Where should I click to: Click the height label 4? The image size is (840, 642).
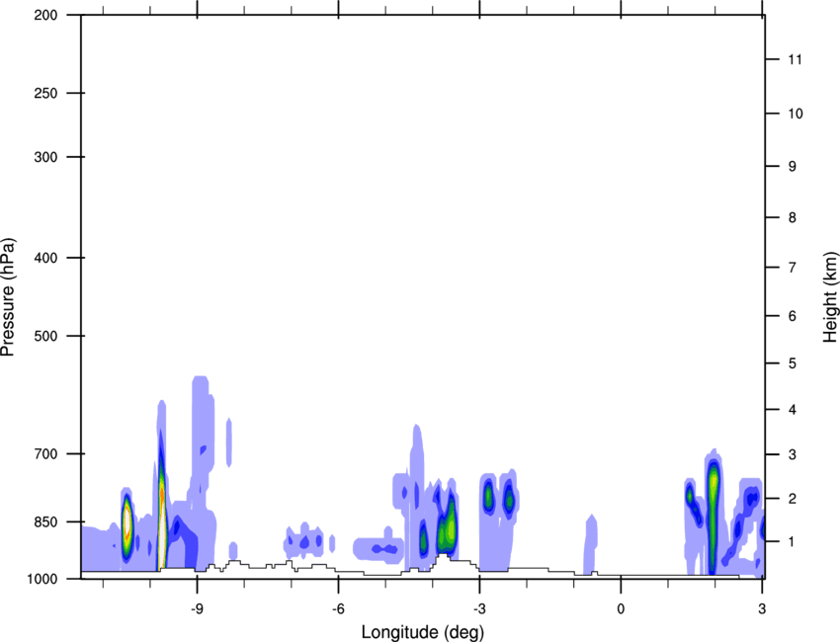[x=793, y=410]
